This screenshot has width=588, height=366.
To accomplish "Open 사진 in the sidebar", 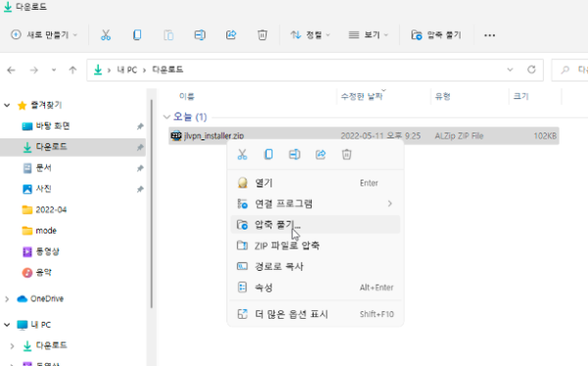I will click(43, 188).
